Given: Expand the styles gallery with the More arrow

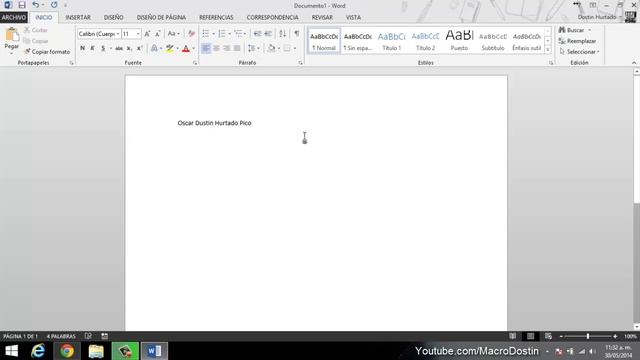Looking at the screenshot, I should click(x=548, y=50).
